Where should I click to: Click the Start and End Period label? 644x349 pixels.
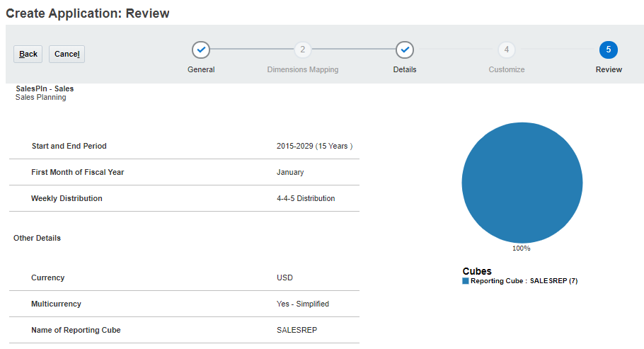click(69, 146)
